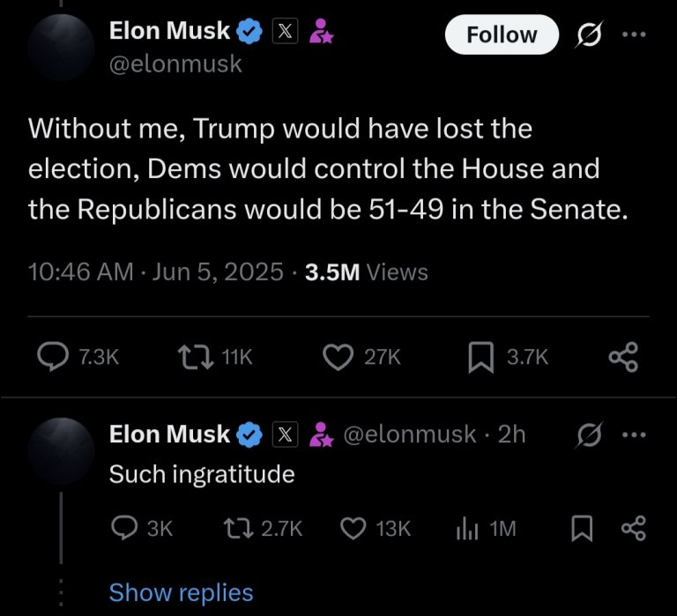Screen dimensions: 677x616
Task: Click the blue verified badge on main post
Action: coord(251,32)
